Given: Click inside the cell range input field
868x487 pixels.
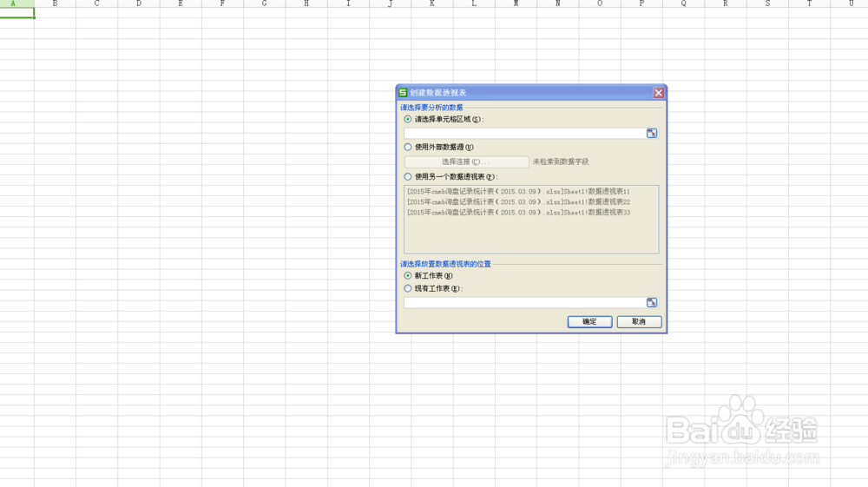Looking at the screenshot, I should 524,134.
